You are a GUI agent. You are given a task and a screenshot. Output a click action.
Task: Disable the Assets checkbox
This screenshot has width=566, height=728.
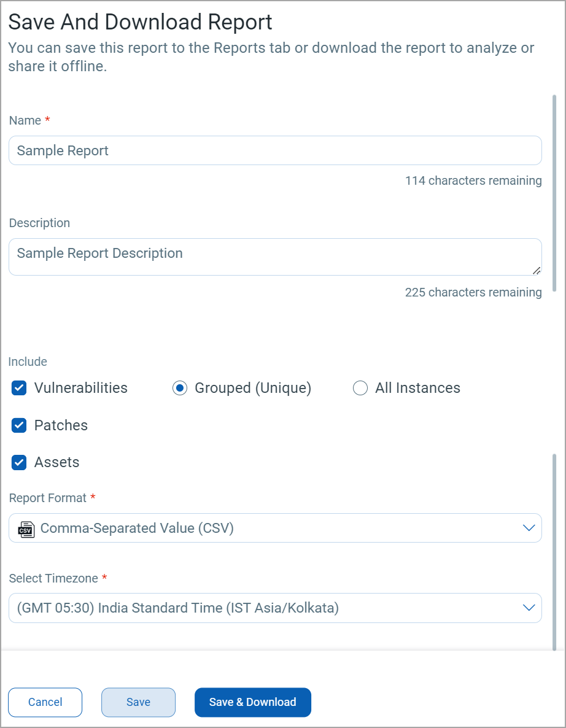pyautogui.click(x=20, y=462)
